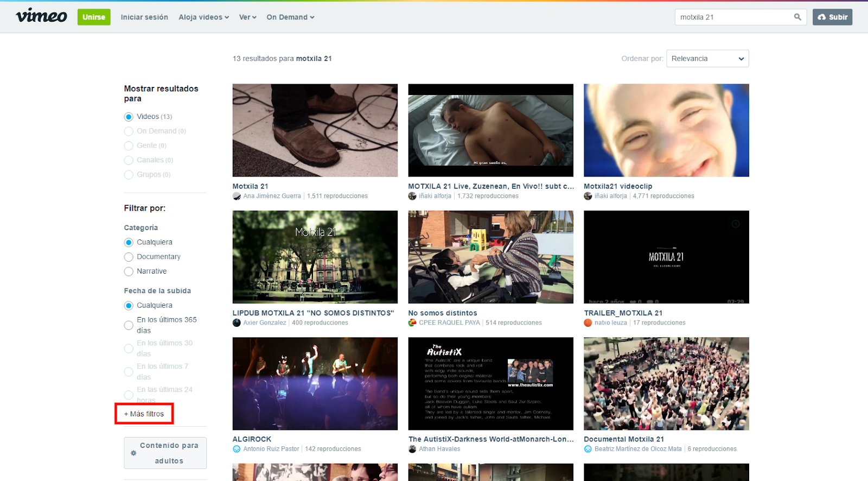The height and width of the screenshot is (481, 868).
Task: Click the No somos distintos thumbnail
Action: pos(491,257)
